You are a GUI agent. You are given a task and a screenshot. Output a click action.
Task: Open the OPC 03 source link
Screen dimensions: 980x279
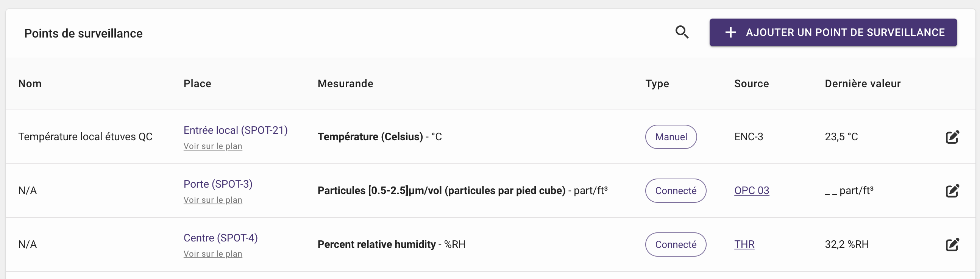(752, 190)
